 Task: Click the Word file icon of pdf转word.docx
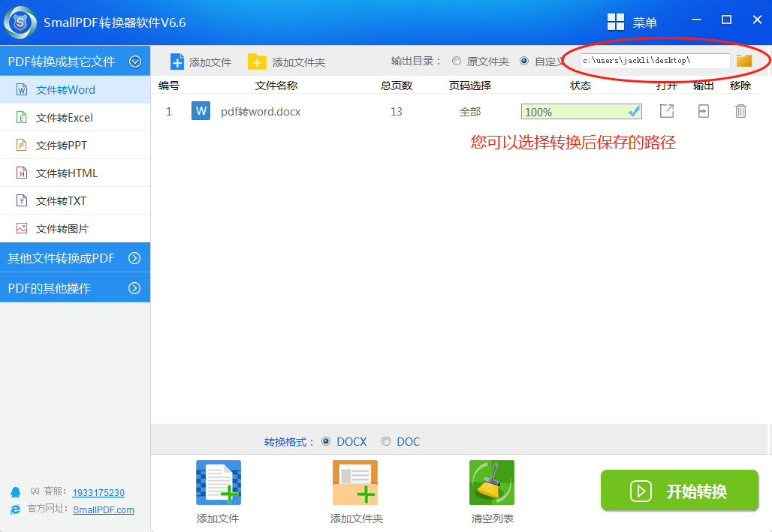tap(201, 111)
